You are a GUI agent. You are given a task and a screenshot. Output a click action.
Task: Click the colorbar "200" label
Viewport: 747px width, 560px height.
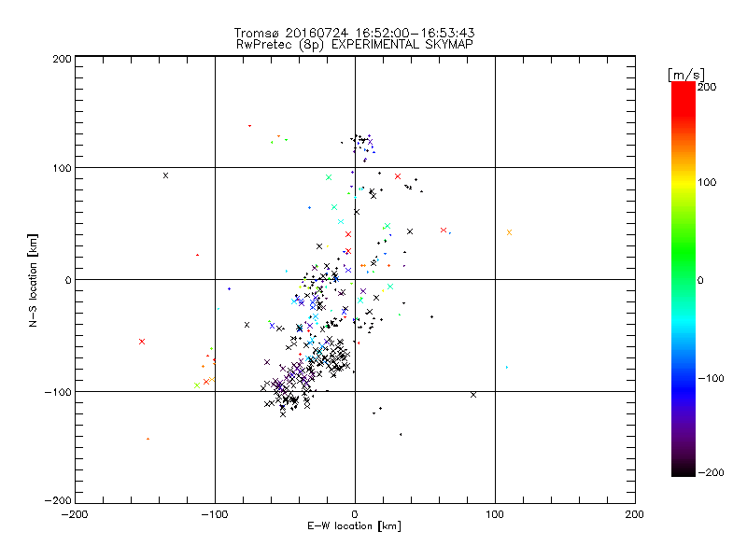click(707, 87)
